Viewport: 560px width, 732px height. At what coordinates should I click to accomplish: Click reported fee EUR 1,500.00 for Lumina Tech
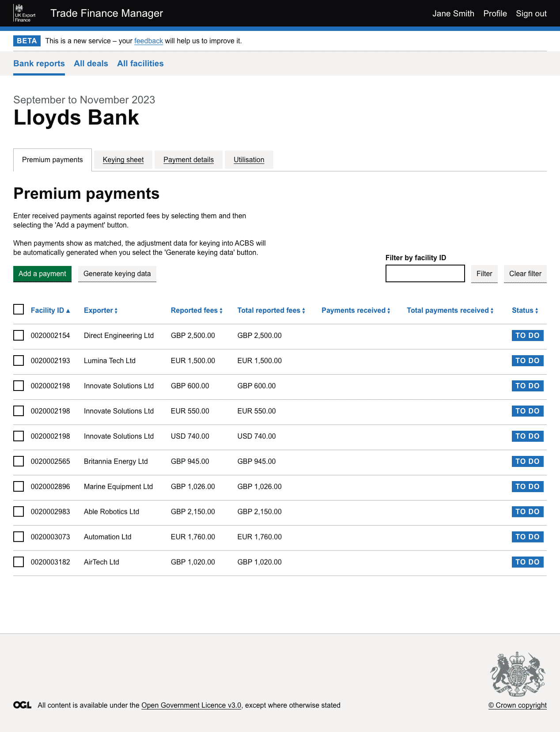(193, 360)
